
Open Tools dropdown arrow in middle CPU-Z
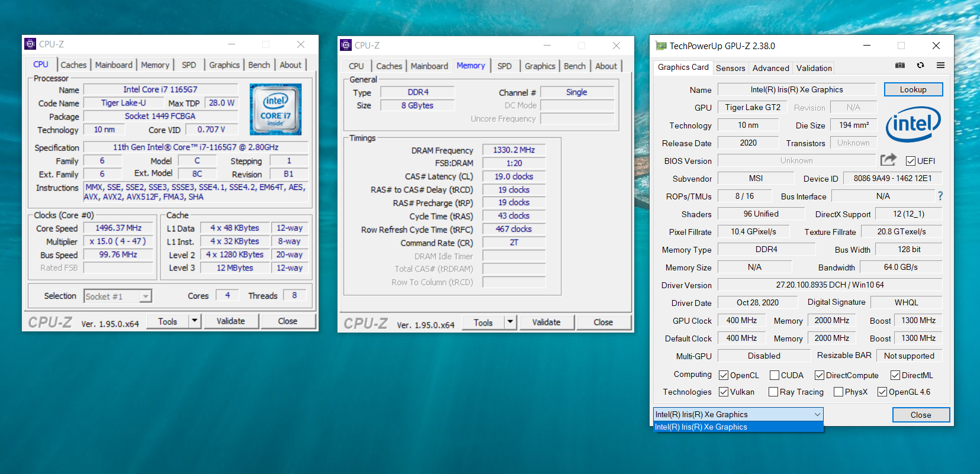[x=510, y=322]
